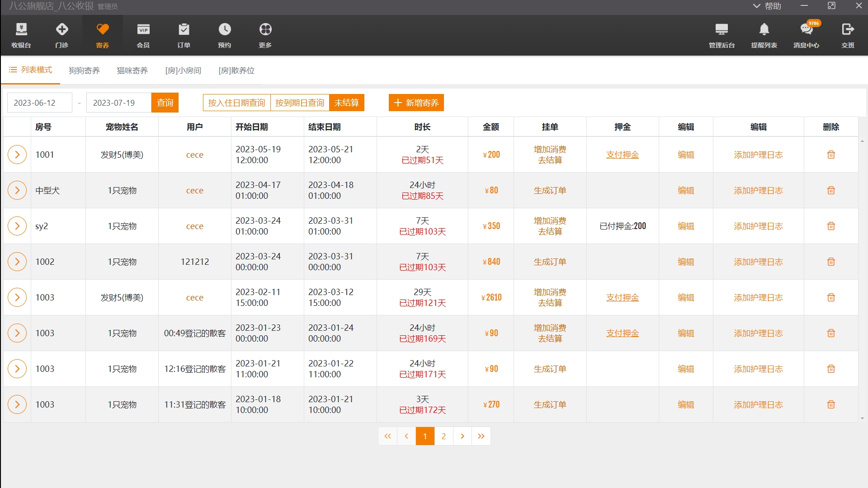The height and width of the screenshot is (488, 868).
Task: Open the 门诊 clinic icon
Action: click(x=62, y=35)
